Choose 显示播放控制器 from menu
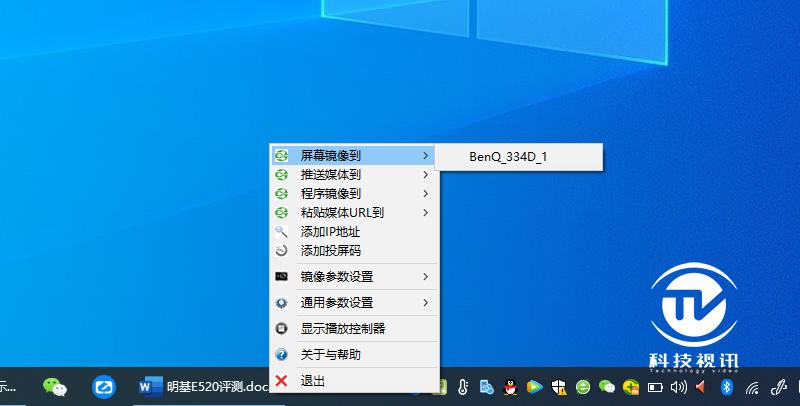 (352, 329)
